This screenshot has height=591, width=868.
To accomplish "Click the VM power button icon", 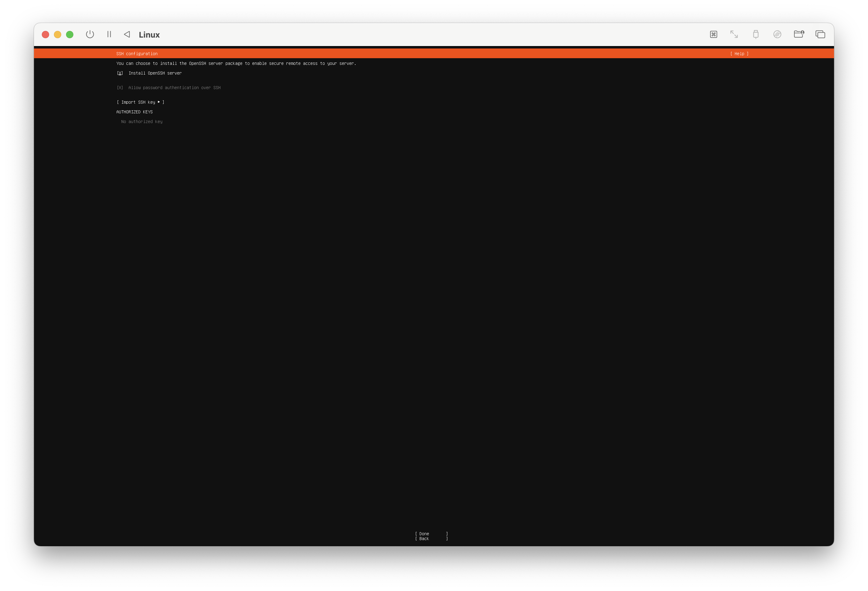I will [x=90, y=34].
